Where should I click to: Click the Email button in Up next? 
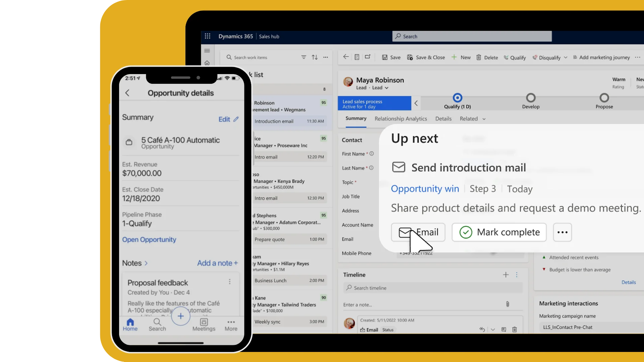[418, 232]
